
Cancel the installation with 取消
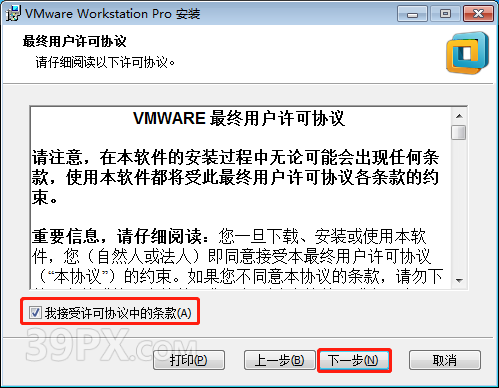(445, 360)
